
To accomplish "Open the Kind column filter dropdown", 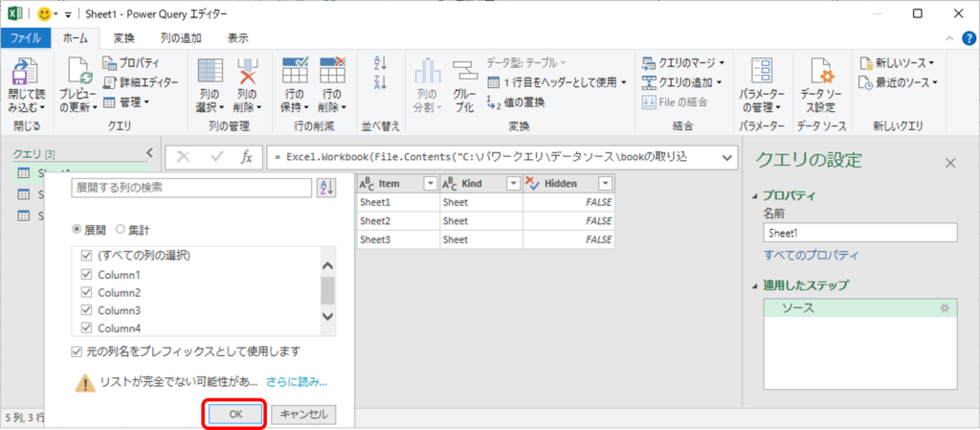I will [x=513, y=183].
